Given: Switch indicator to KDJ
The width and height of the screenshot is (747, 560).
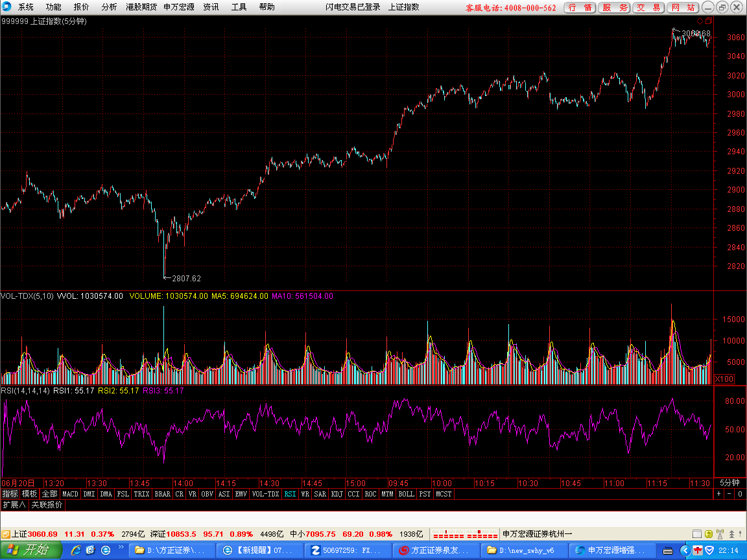Looking at the screenshot, I should [337, 494].
